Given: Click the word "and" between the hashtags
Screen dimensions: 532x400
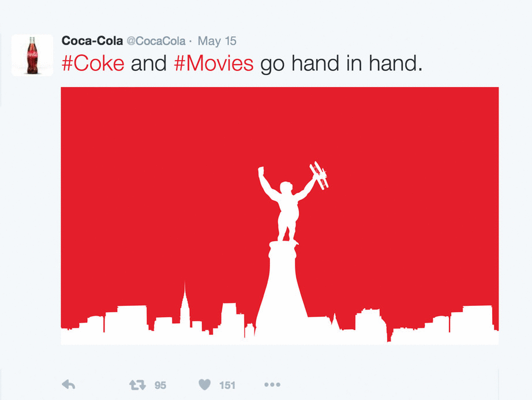Looking at the screenshot, I should tap(149, 63).
